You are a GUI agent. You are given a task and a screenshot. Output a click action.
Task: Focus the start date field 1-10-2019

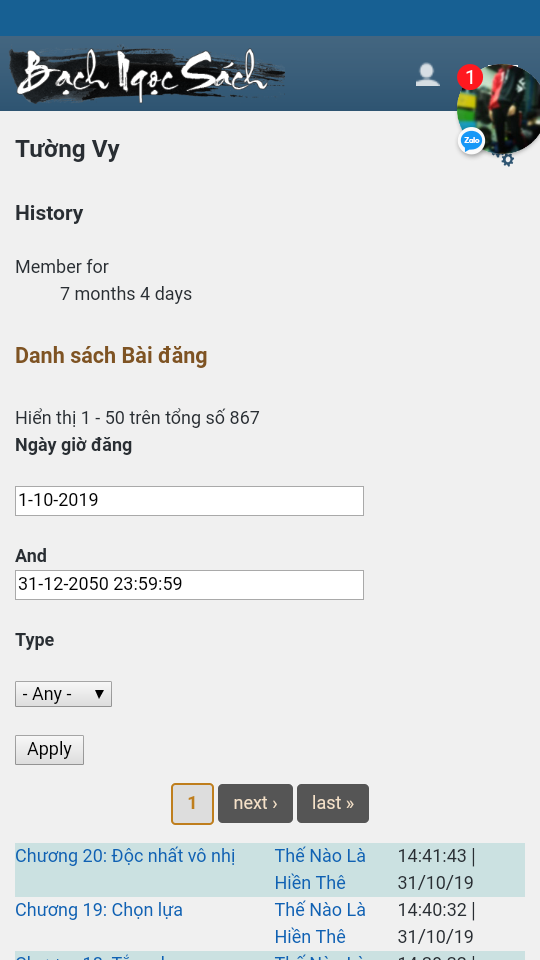coord(189,501)
